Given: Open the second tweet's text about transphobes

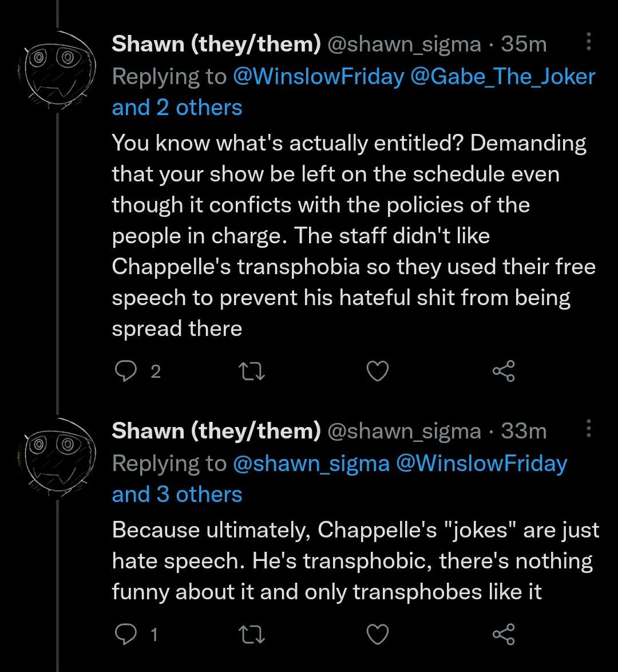Looking at the screenshot, I should click(x=355, y=561).
